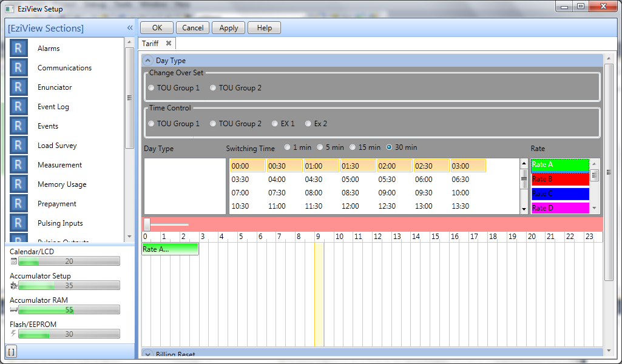Viewport: 622px width, 364px height.
Task: Click the empty Day Type list box
Action: tap(185, 186)
